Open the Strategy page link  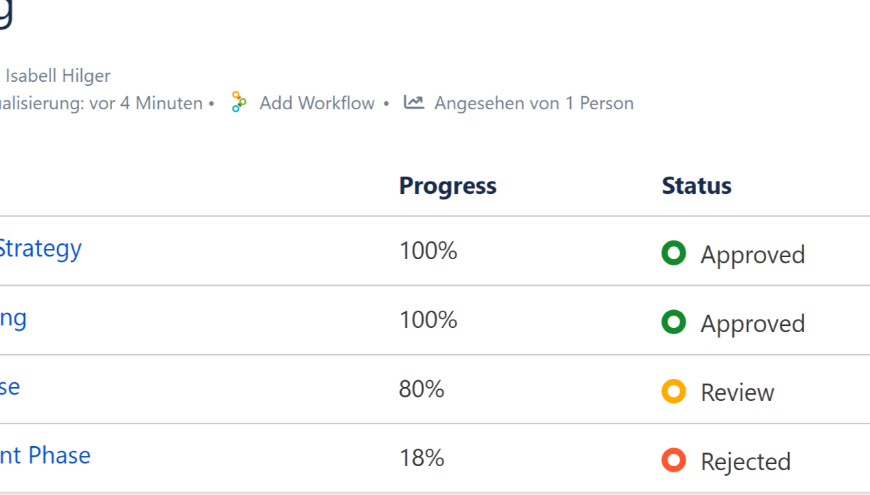pyautogui.click(x=40, y=248)
